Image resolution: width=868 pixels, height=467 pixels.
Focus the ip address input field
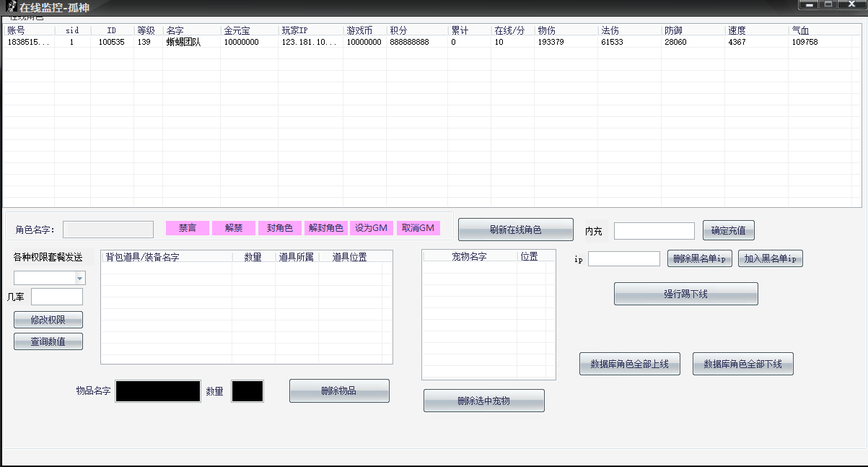pos(623,259)
